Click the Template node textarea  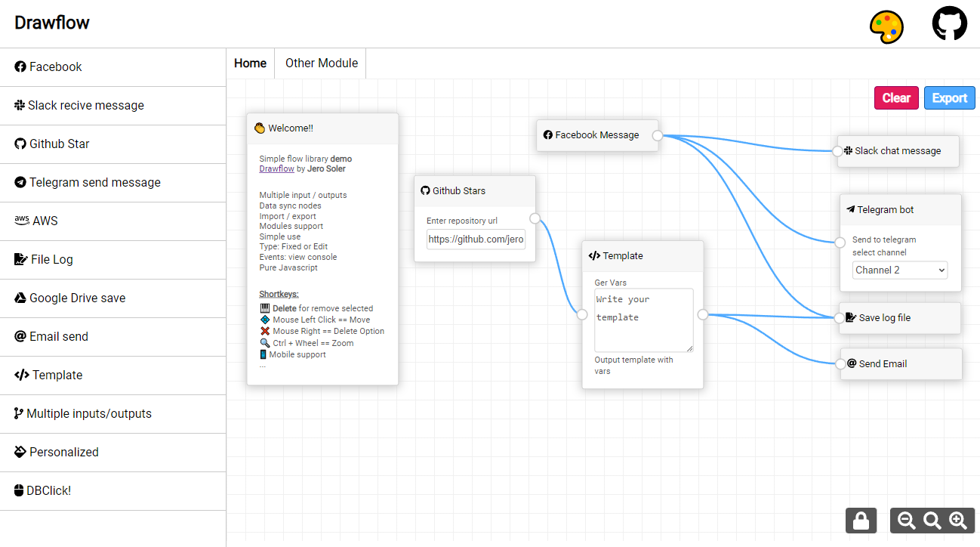[x=644, y=320]
